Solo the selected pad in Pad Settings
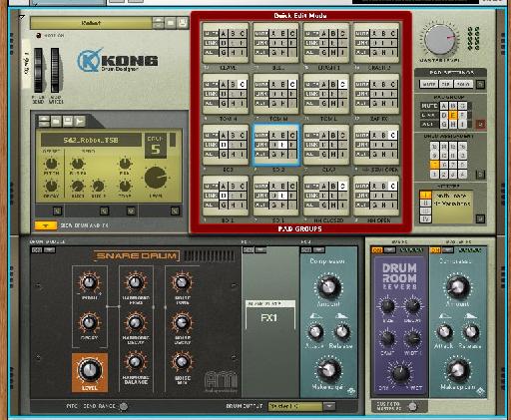Viewport: 511px width, 420px height. click(463, 84)
